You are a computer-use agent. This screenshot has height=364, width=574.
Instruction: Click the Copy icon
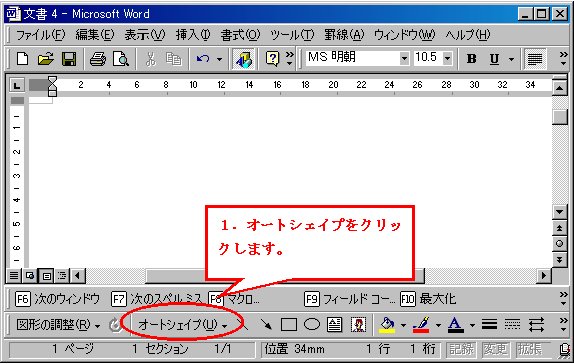pos(174,59)
